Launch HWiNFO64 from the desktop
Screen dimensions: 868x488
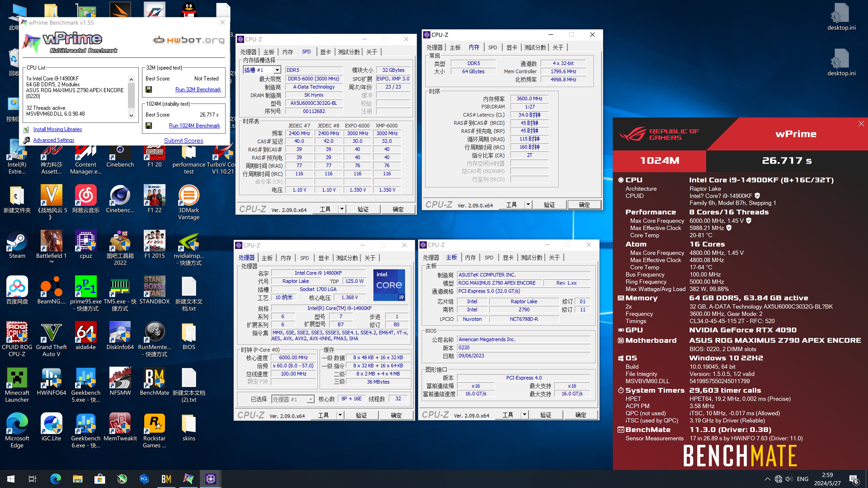coord(51,382)
